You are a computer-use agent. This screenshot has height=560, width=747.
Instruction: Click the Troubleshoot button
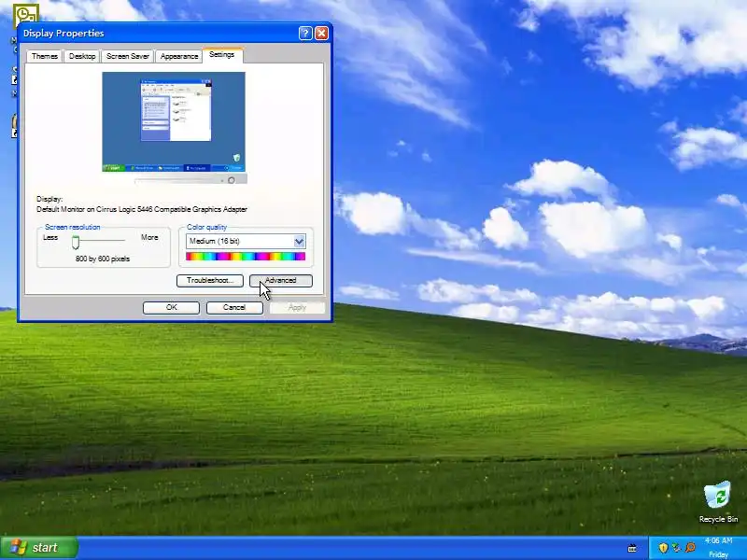tap(209, 281)
